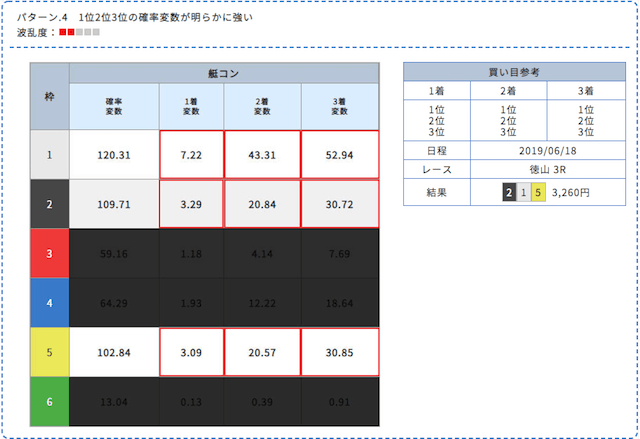Select the 1.93 cell in lane 4 row

click(191, 303)
